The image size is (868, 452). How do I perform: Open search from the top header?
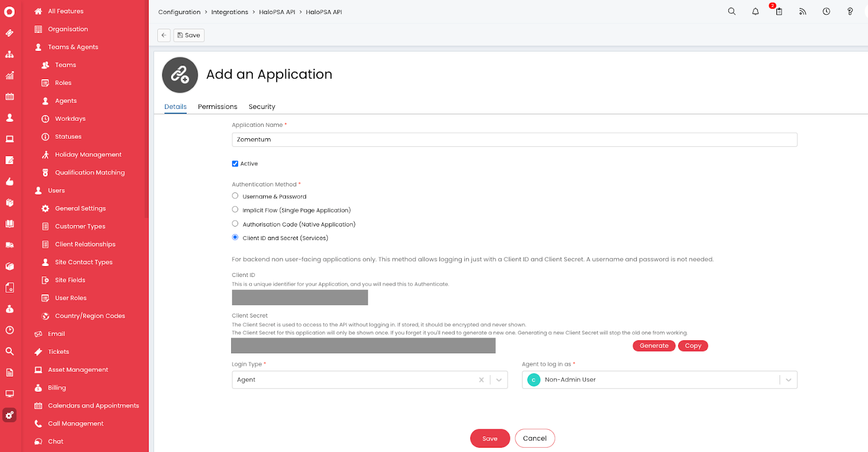point(732,11)
